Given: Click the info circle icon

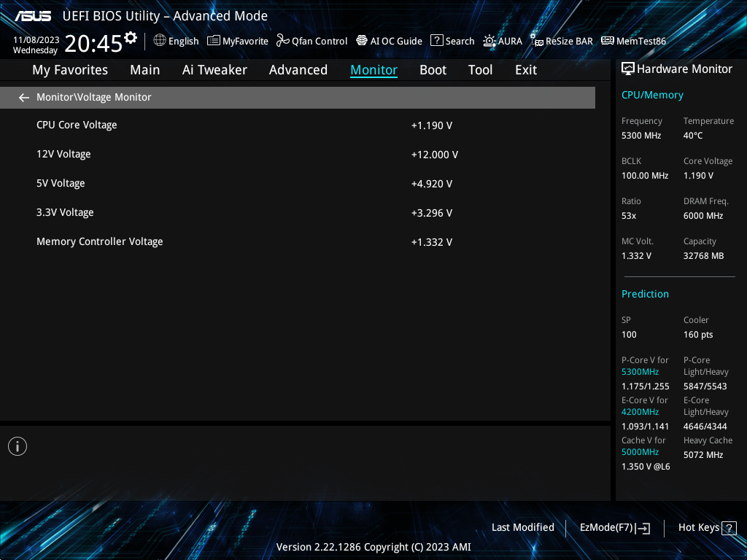Looking at the screenshot, I should pyautogui.click(x=18, y=447).
